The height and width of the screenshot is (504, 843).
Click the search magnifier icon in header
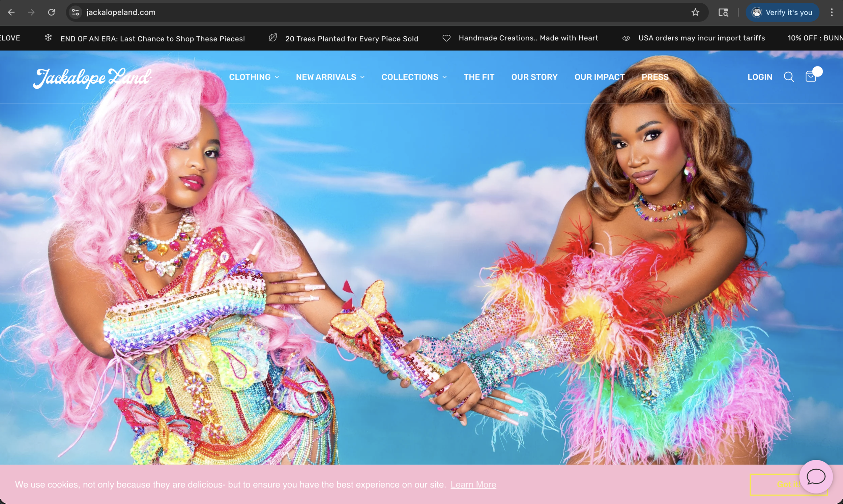coord(789,77)
